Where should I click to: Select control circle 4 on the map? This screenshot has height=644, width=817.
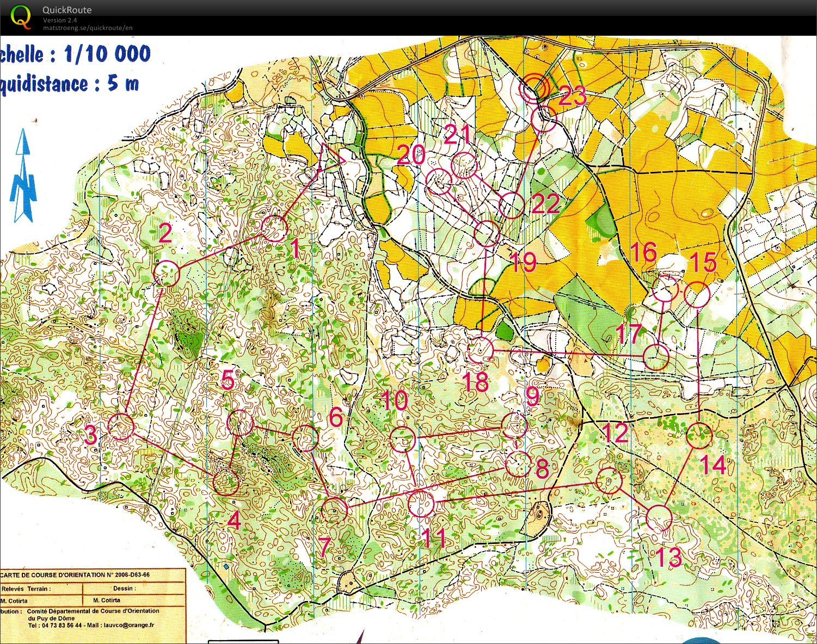(x=226, y=482)
